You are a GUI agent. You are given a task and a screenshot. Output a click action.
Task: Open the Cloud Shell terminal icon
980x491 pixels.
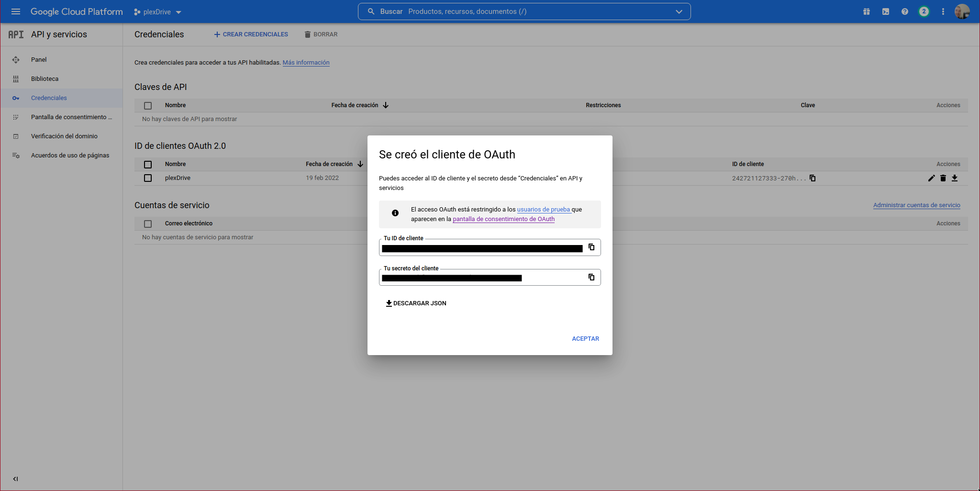pyautogui.click(x=886, y=11)
